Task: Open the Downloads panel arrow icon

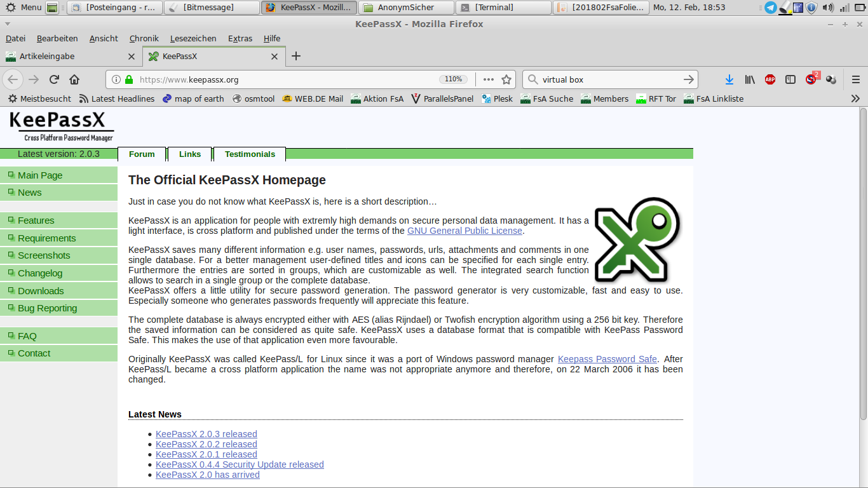Action: [729, 79]
